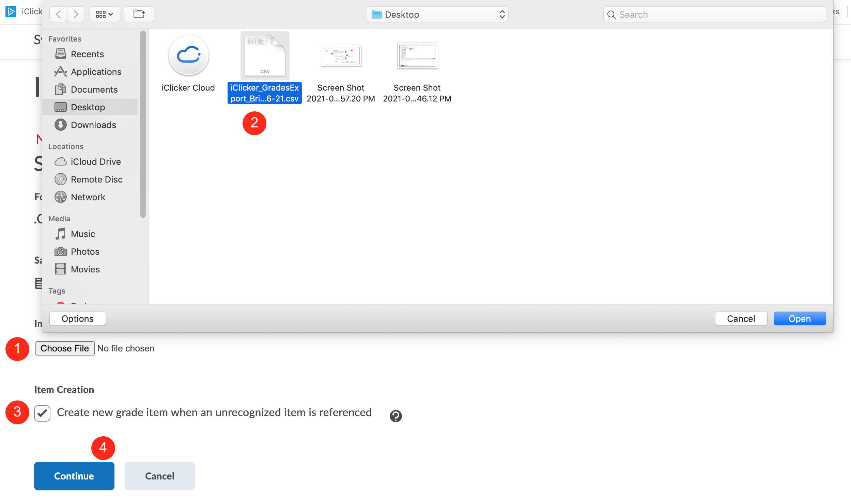
Task: Select Music under Media
Action: (x=90, y=234)
